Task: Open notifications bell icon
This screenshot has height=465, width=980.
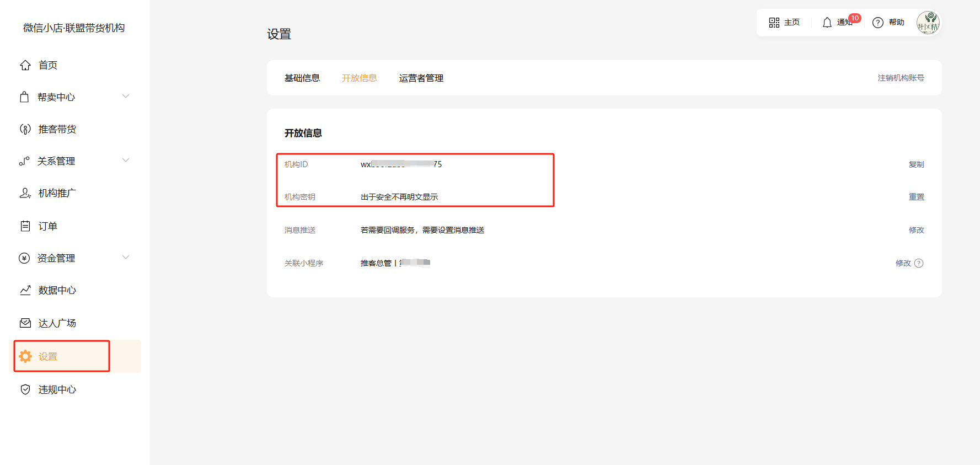Action: pos(827,23)
